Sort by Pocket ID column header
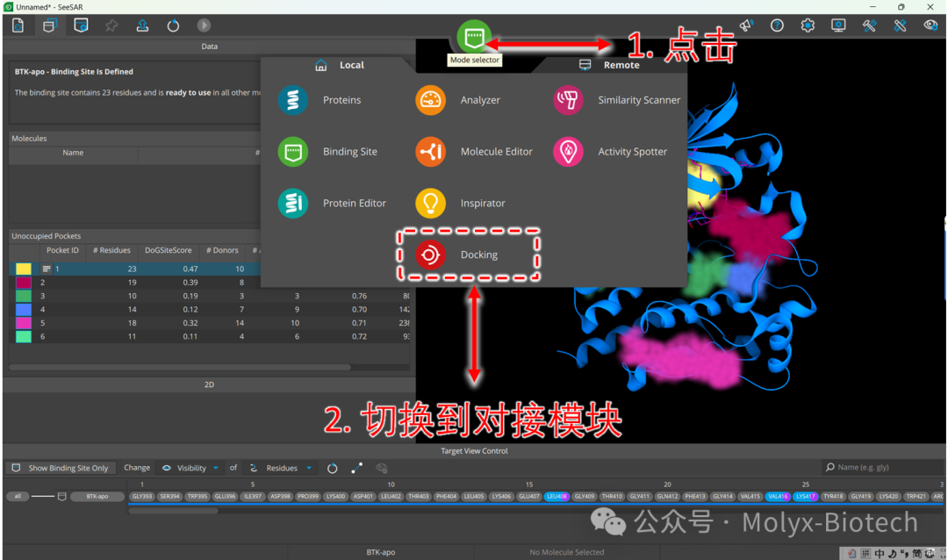 [62, 250]
